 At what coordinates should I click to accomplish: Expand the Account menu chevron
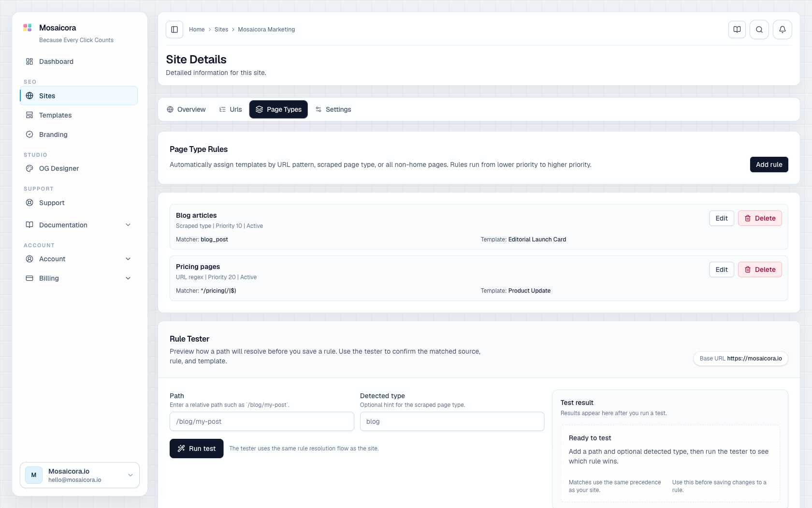coord(128,259)
